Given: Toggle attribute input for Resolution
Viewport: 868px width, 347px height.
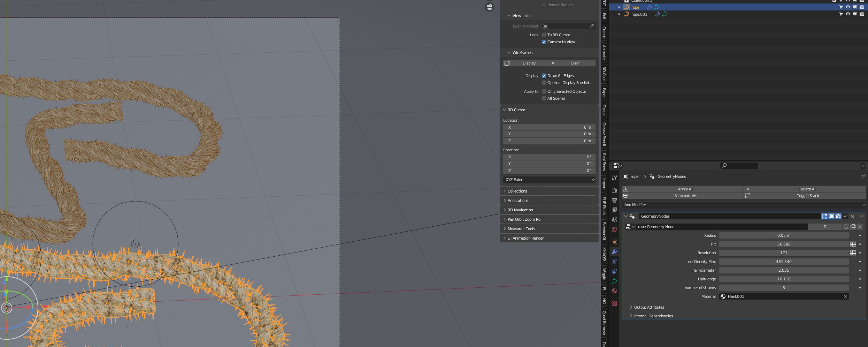Looking at the screenshot, I should click(x=853, y=253).
